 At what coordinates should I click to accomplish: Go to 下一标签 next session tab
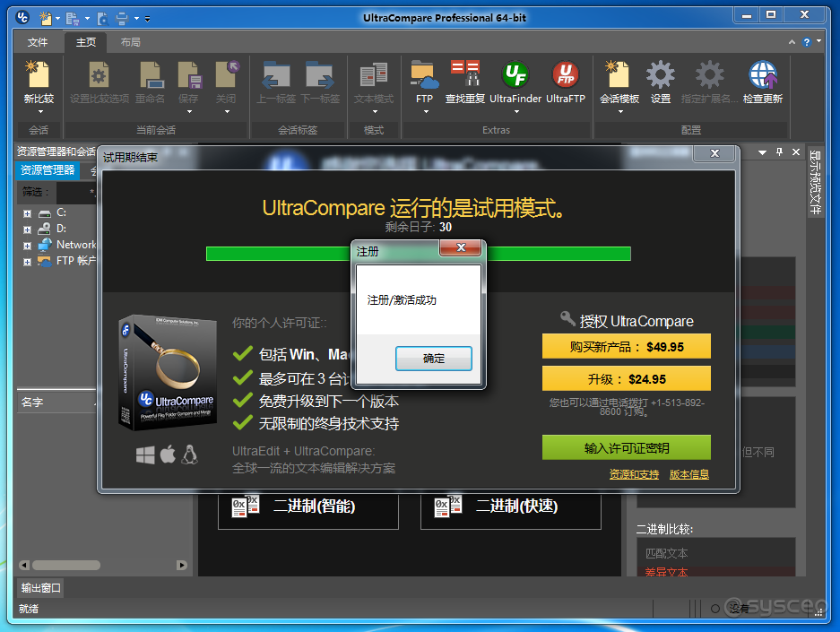(320, 74)
